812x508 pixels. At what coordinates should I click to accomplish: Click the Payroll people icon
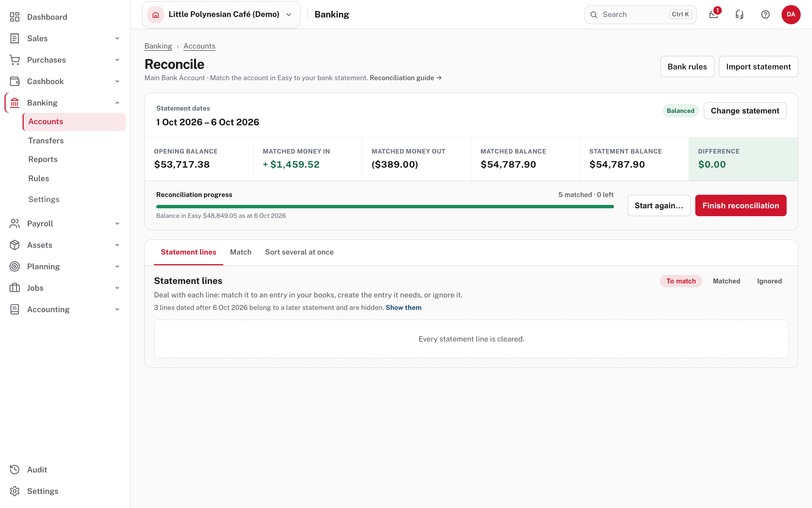14,224
